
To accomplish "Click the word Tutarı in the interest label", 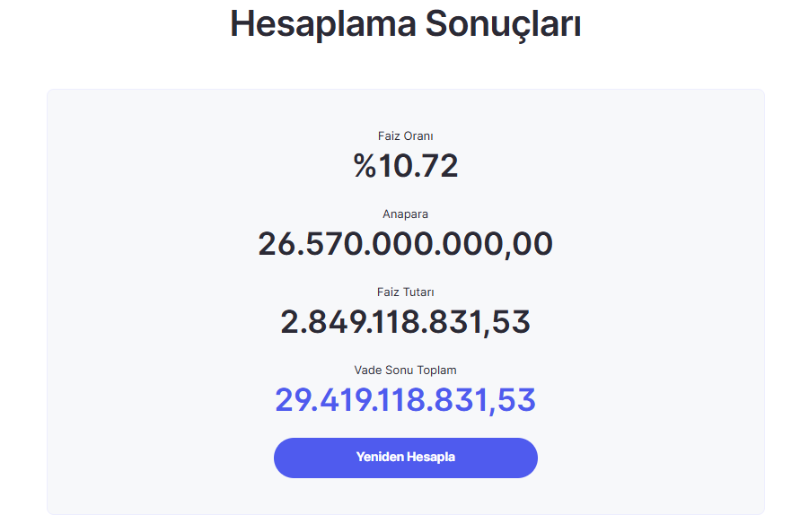I will click(x=418, y=292).
